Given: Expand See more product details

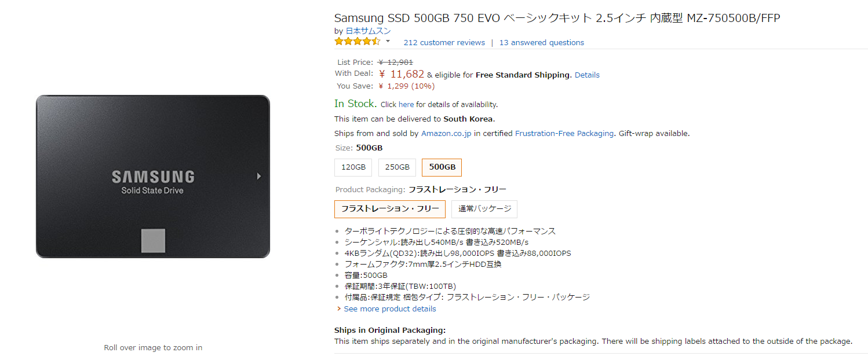Looking at the screenshot, I should (x=389, y=309).
